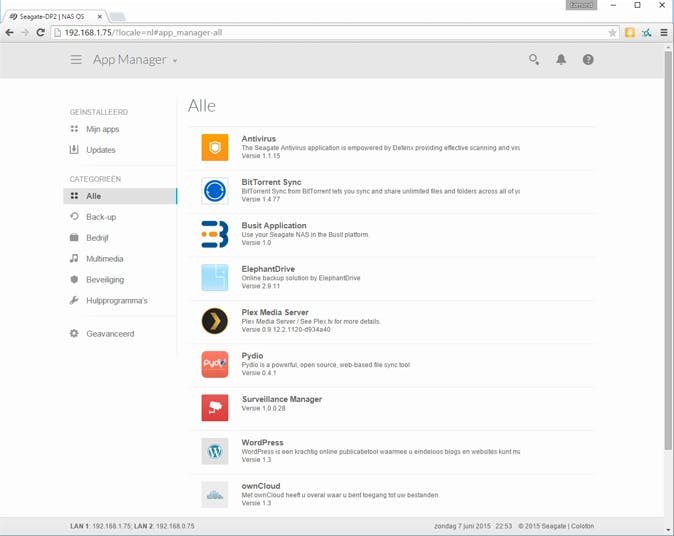Click the BitTorrent Sync app icon

pos(214,191)
